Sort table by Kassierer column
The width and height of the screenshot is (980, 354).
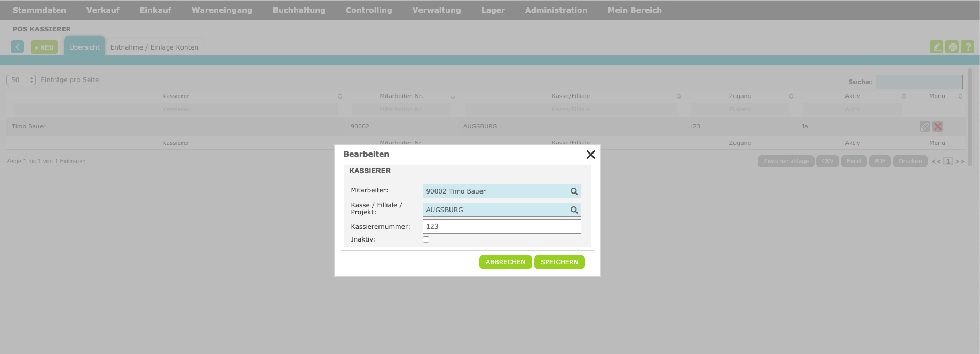click(x=176, y=96)
